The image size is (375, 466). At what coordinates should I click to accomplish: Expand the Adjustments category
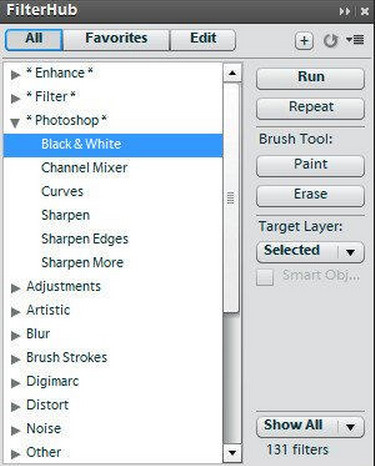click(x=15, y=288)
